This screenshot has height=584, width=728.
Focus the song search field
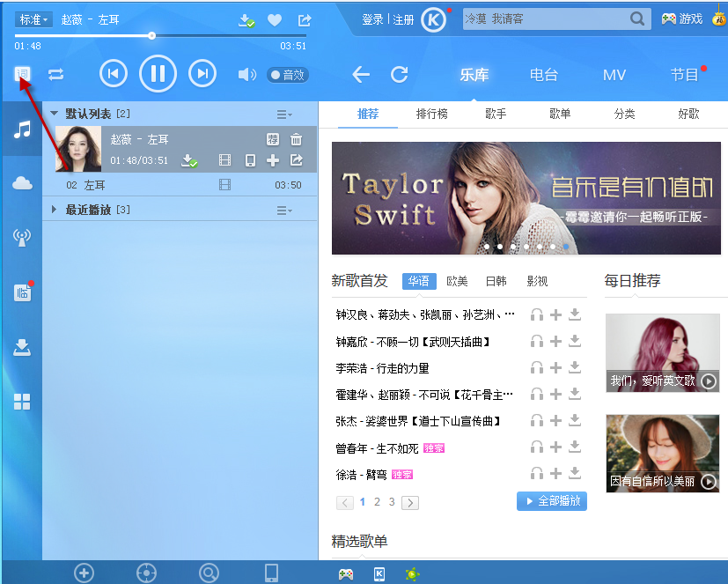546,19
